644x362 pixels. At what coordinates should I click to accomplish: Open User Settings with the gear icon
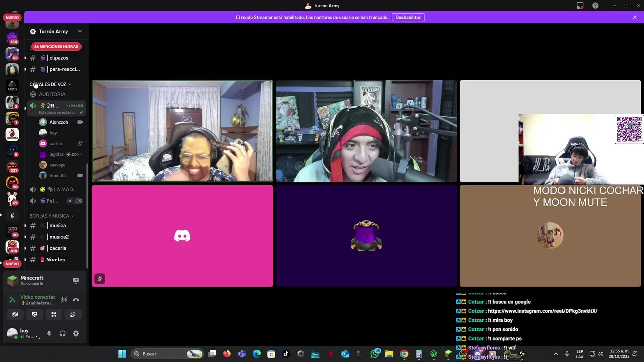(76, 333)
